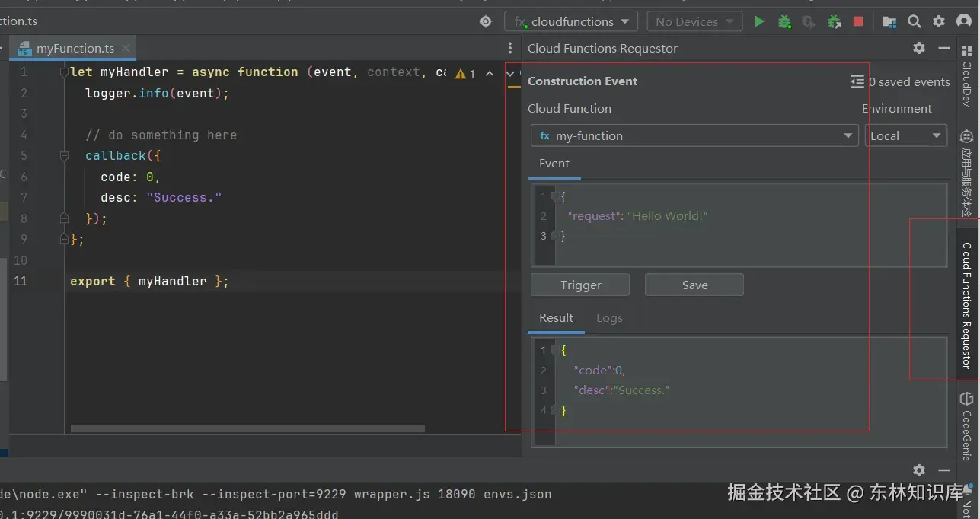Collapse code fold at line 1
980x519 pixels.
tap(65, 72)
